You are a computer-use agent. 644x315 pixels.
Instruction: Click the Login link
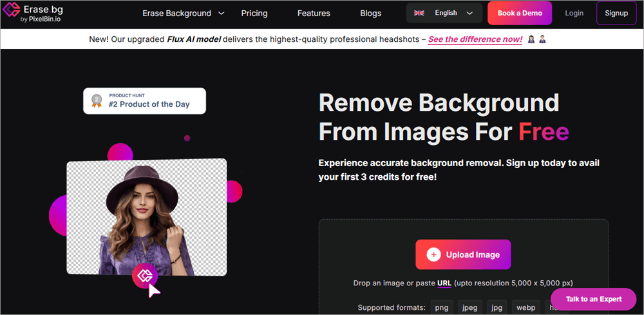tap(574, 13)
